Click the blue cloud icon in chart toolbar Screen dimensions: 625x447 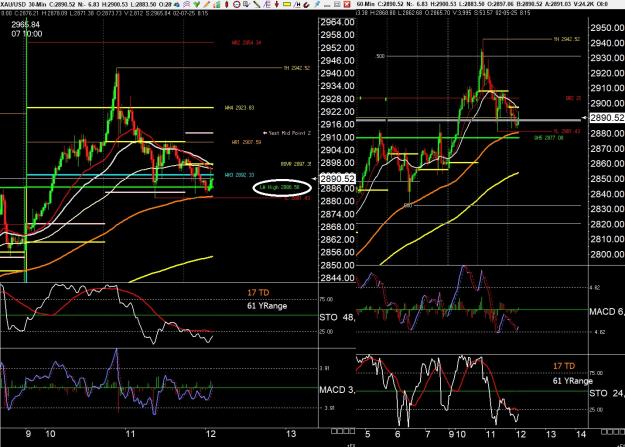(177, 4)
